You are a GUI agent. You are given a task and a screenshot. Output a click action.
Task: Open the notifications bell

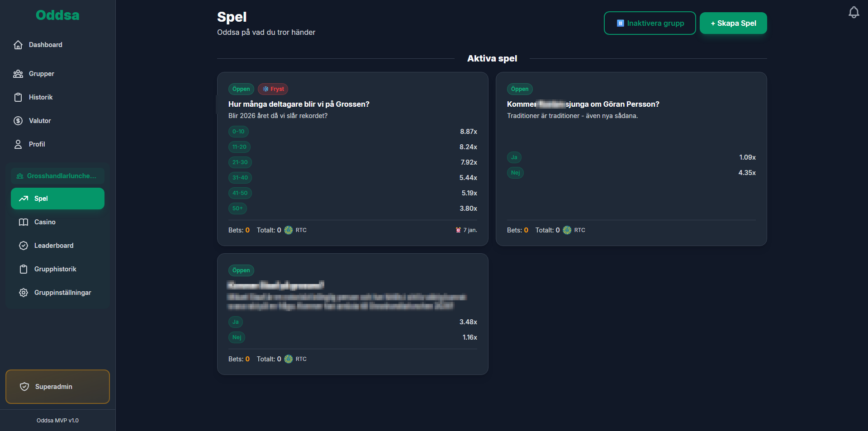coord(854,12)
